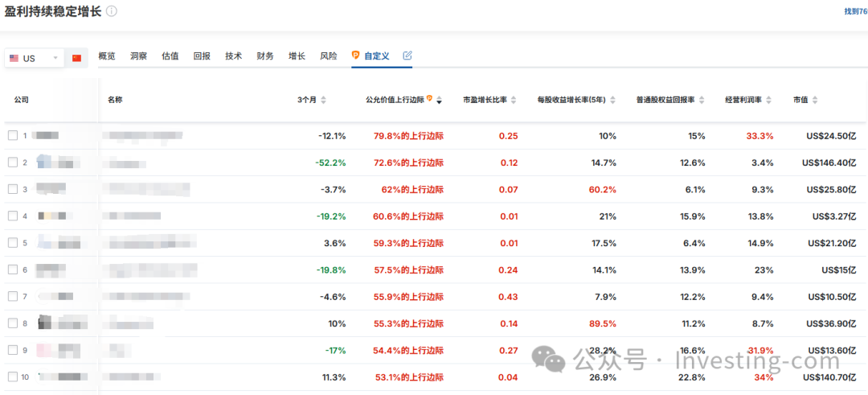
Task: Tick the checkbox for row 4
Action: pyautogui.click(x=13, y=216)
